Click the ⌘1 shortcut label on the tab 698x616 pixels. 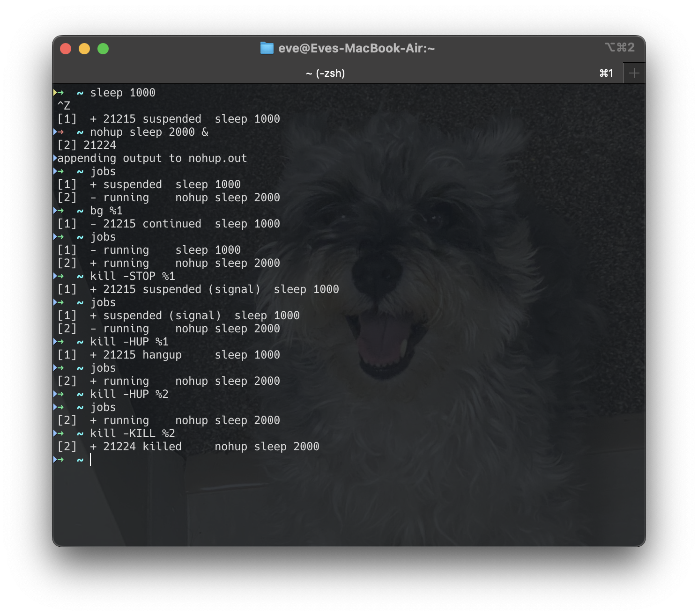[606, 73]
